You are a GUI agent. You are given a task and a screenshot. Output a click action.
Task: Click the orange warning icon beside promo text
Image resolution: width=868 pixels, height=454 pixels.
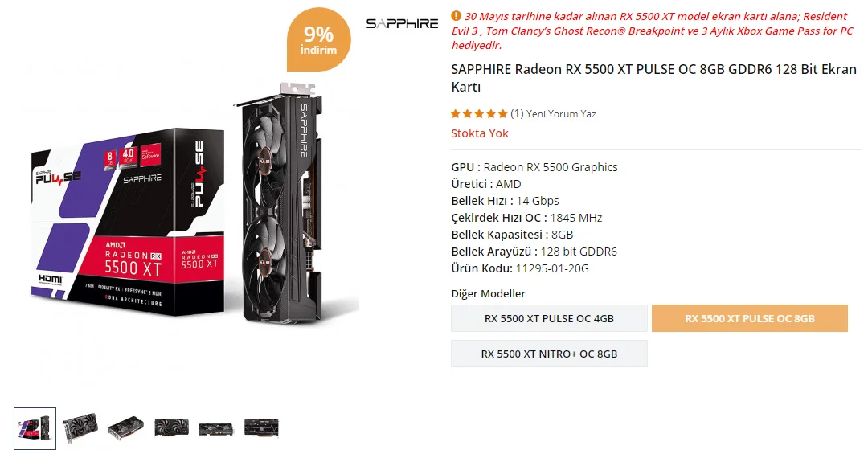pos(457,15)
